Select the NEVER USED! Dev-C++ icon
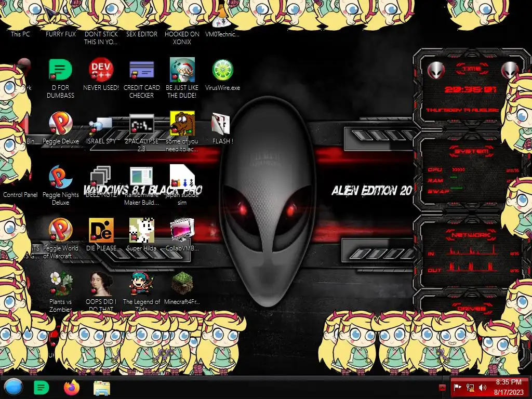 point(101,70)
